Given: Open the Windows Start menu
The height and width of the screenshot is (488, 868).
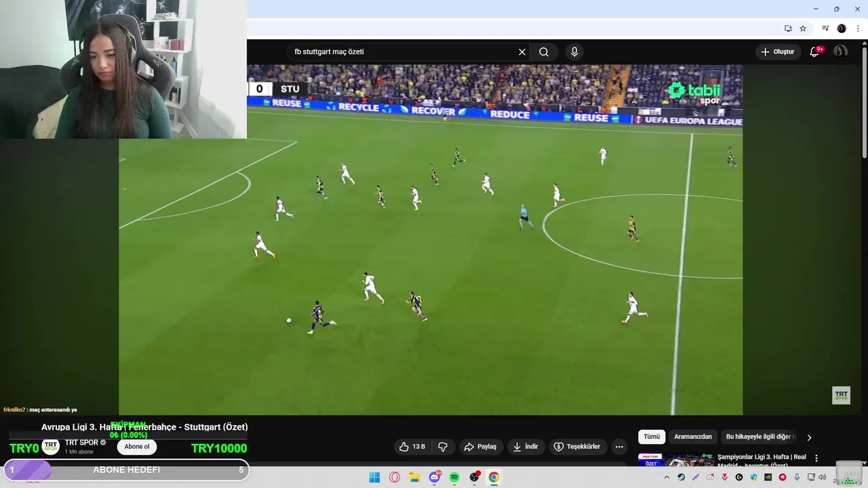Looking at the screenshot, I should (x=374, y=477).
